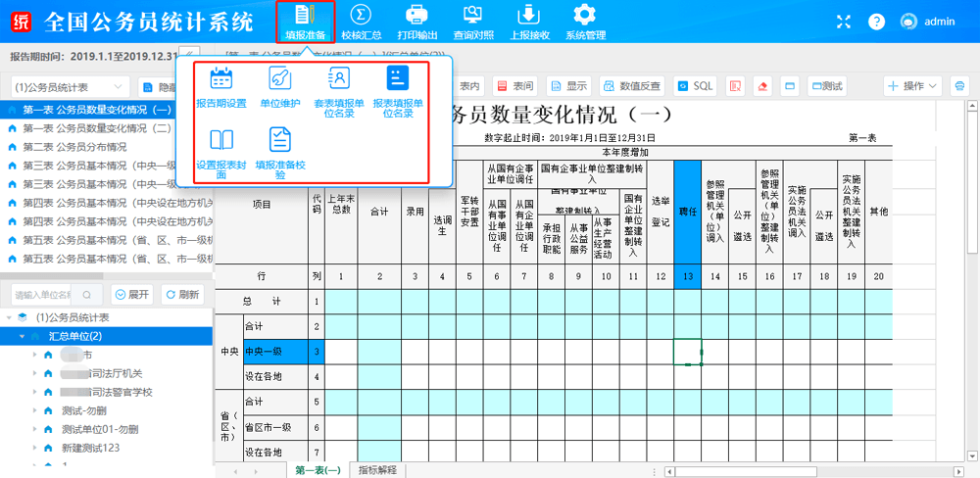Screen dimensions: 980x478
Task: Click the 展开 button
Action: click(x=132, y=294)
